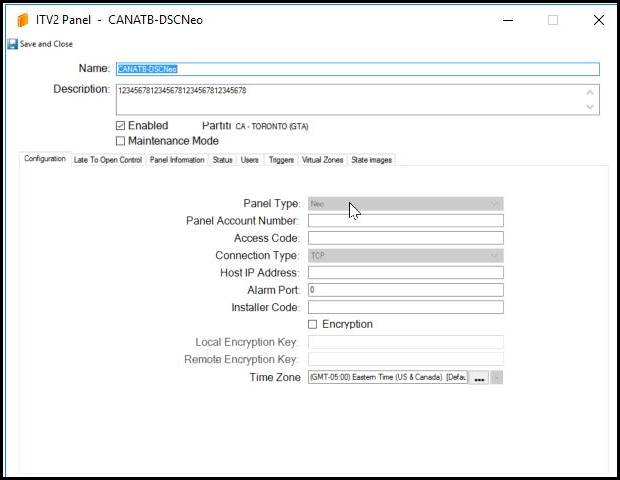Image resolution: width=620 pixels, height=480 pixels.
Task: Minimize the ITV2 Panel window
Action: pos(506,20)
